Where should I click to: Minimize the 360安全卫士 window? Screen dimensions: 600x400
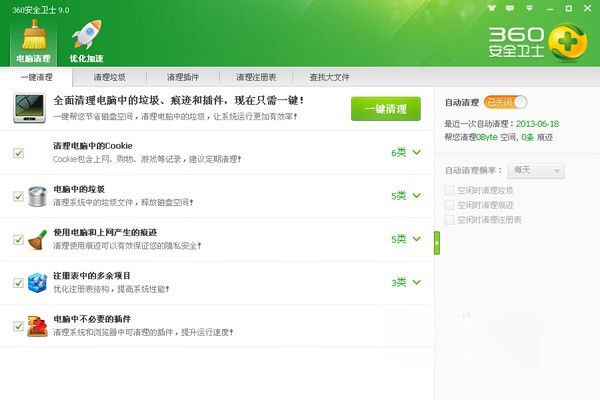click(x=550, y=8)
